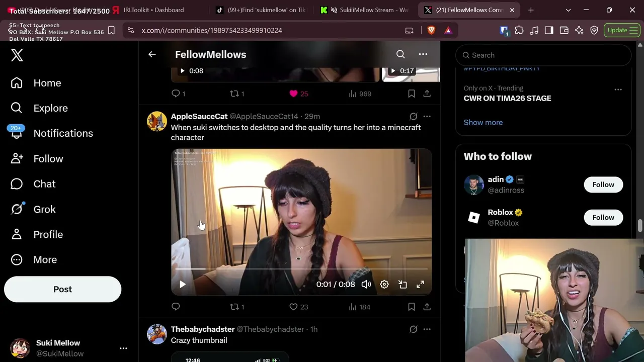Bookmark AppleSauceCat's post
This screenshot has height=362, width=644.
[412, 307]
